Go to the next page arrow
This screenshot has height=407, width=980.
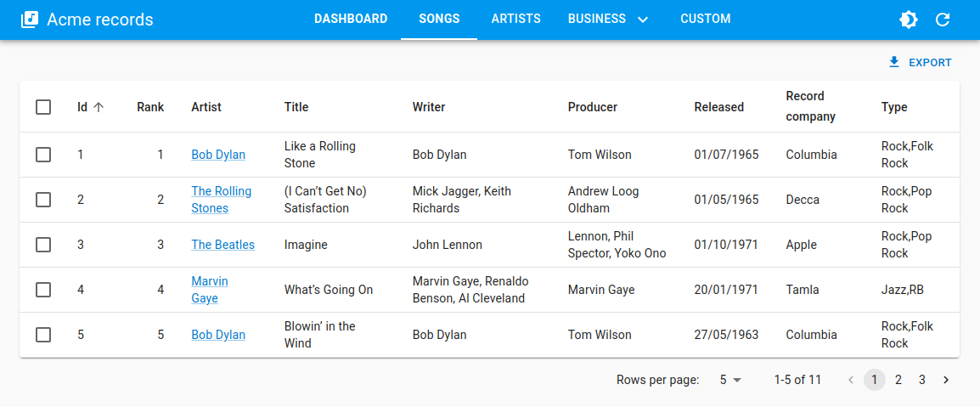tap(946, 380)
